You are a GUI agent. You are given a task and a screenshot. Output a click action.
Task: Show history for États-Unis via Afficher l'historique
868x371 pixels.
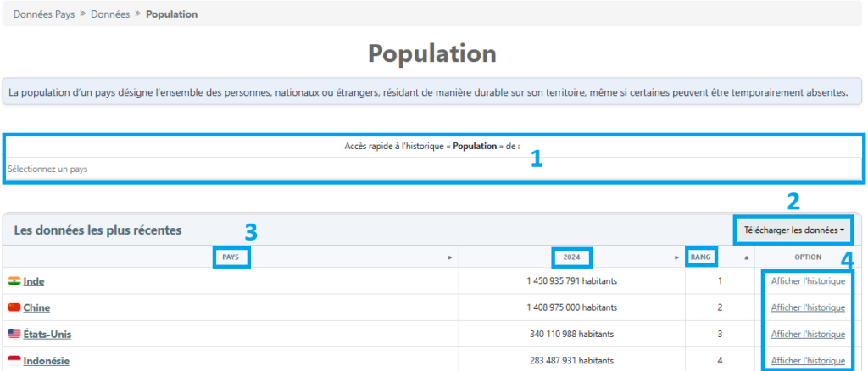click(x=808, y=334)
